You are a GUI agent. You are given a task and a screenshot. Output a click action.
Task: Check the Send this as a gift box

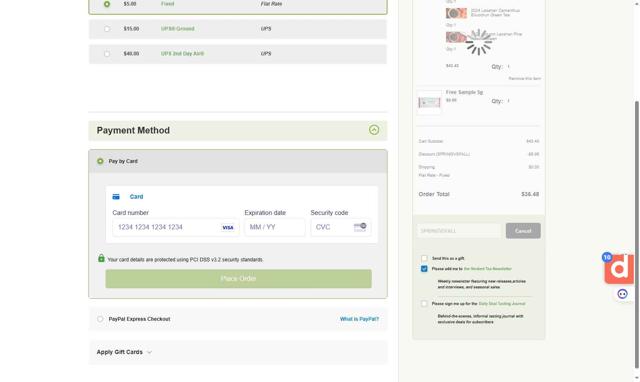pyautogui.click(x=424, y=258)
